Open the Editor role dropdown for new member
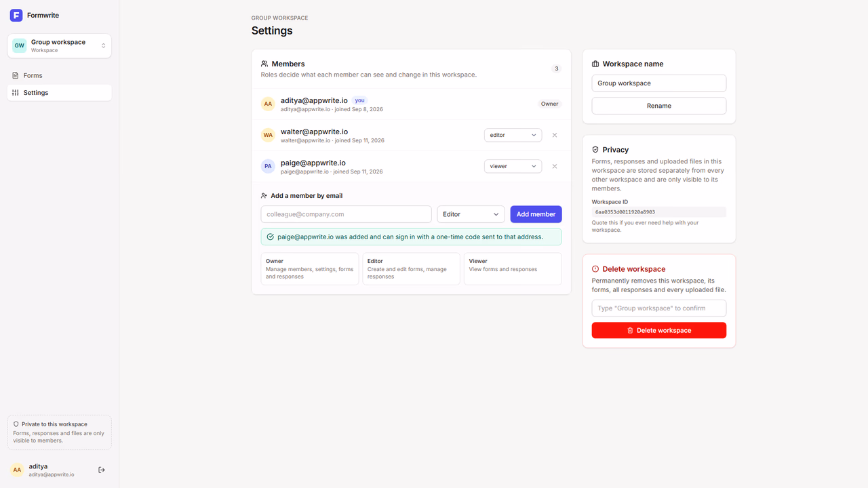This screenshot has width=868, height=488. pos(471,214)
